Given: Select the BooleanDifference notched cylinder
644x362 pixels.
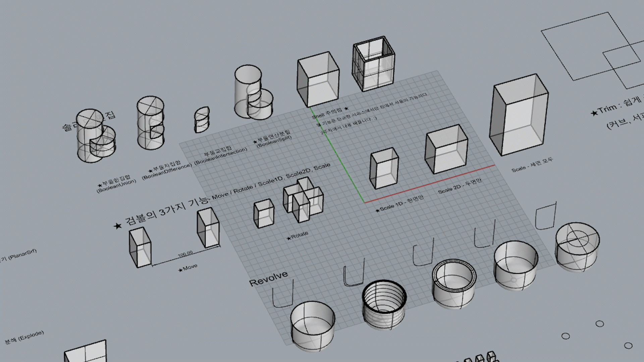Looking at the screenshot, I should [x=150, y=123].
